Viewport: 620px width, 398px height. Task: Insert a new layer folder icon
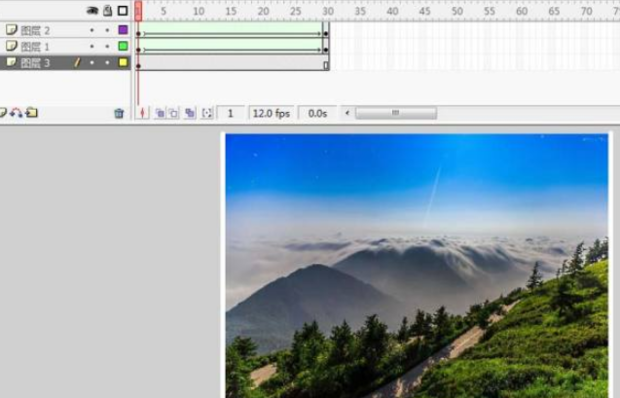32,113
